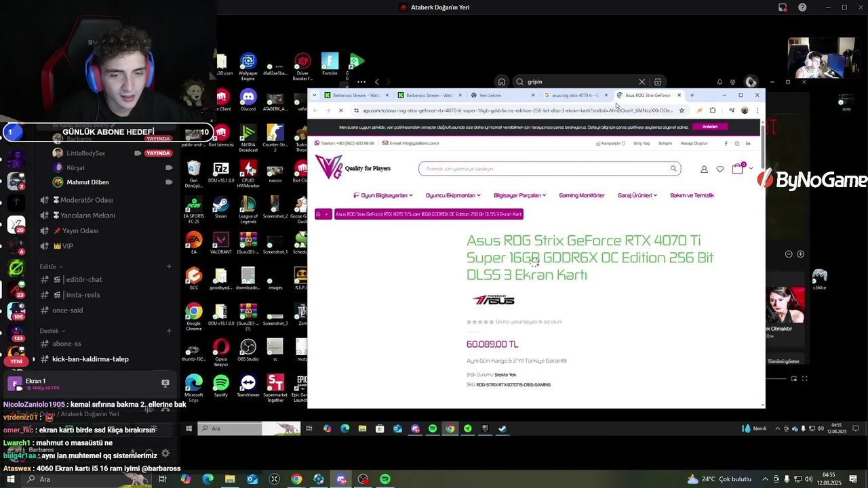Click Chrome address bar URL
This screenshot has width=868, height=488.
click(517, 110)
